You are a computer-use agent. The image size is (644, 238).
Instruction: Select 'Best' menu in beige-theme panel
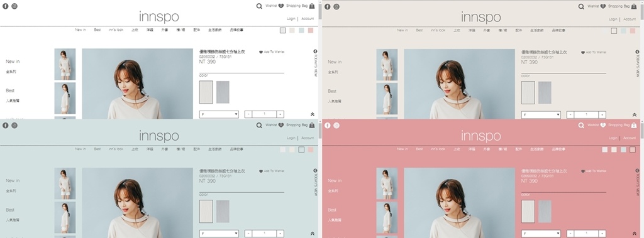point(419,30)
